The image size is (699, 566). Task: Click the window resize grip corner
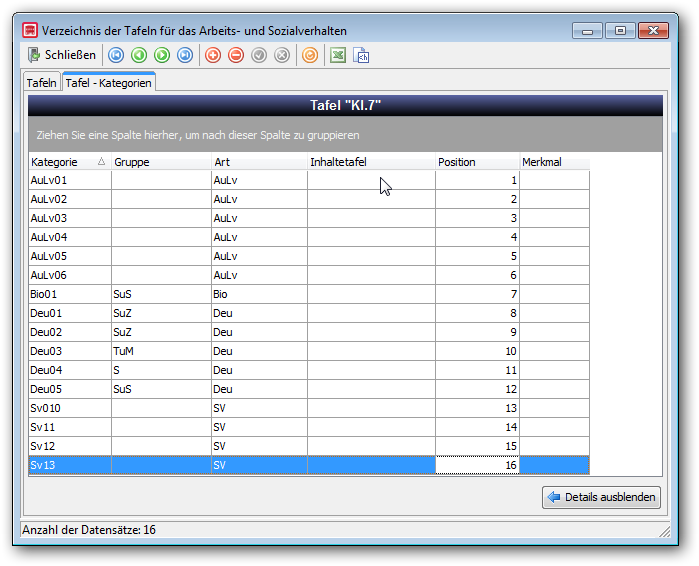click(665, 531)
